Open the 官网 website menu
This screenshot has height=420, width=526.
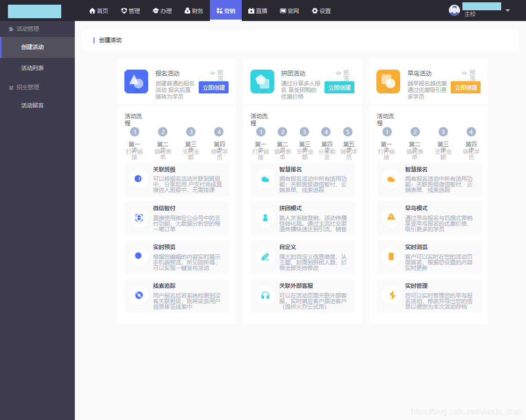[289, 11]
